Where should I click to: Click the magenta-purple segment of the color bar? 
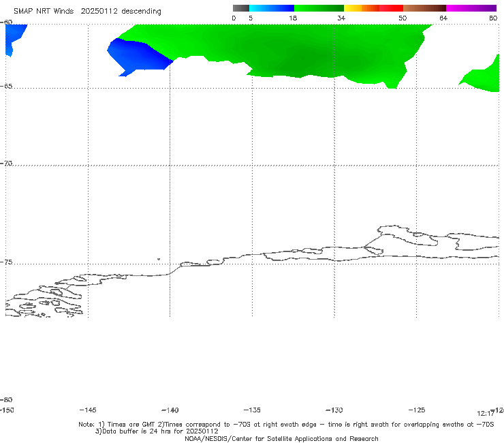coord(471,8)
